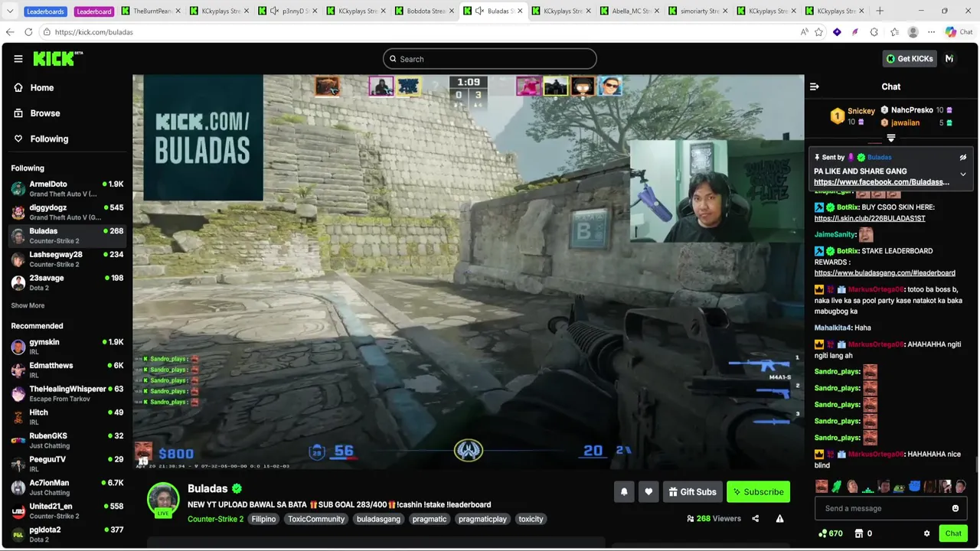Open TheHealingWhisperer recommended channel
980x551 pixels.
(x=67, y=393)
